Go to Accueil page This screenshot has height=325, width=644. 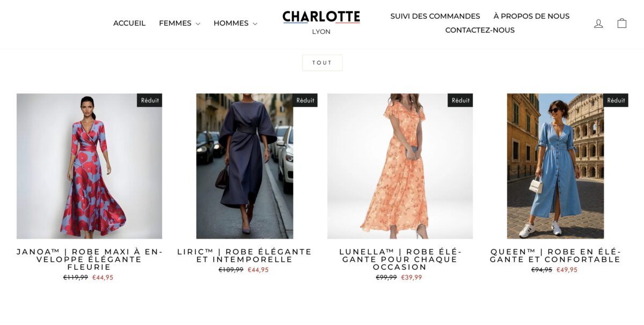pyautogui.click(x=129, y=23)
